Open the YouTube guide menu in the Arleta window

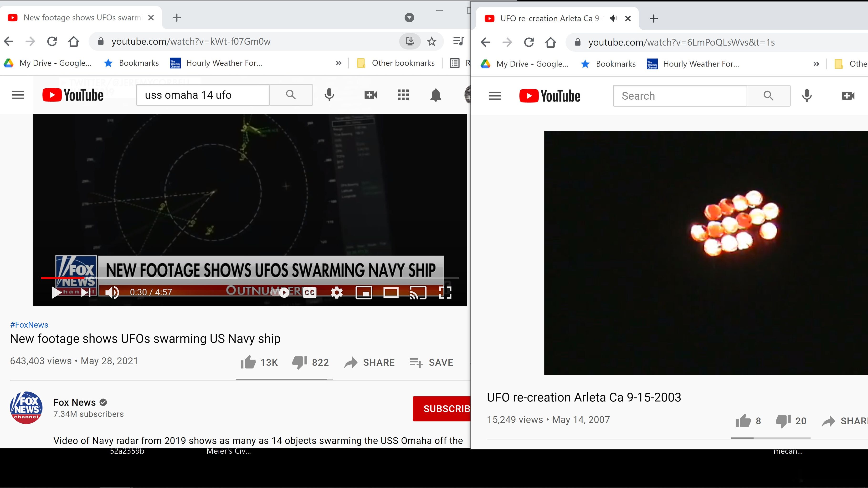tap(495, 96)
